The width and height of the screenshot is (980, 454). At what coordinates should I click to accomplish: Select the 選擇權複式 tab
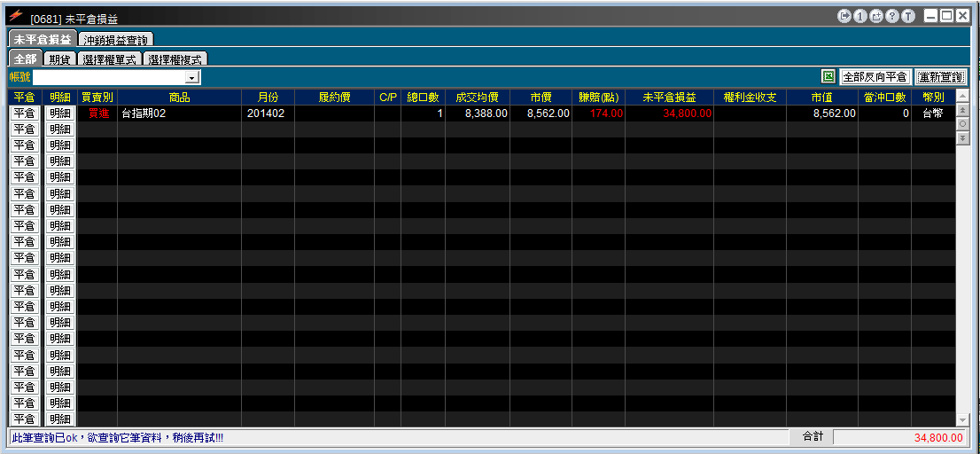coord(175,59)
